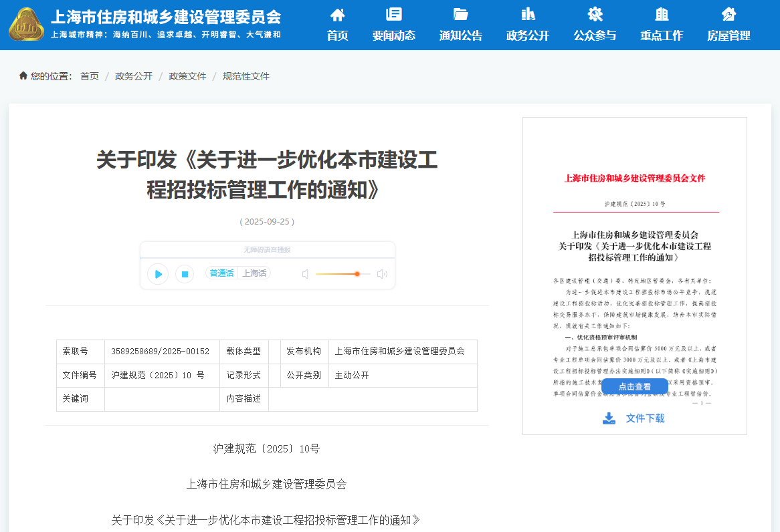
Task: Switch speech playback to 普通话
Action: click(221, 273)
